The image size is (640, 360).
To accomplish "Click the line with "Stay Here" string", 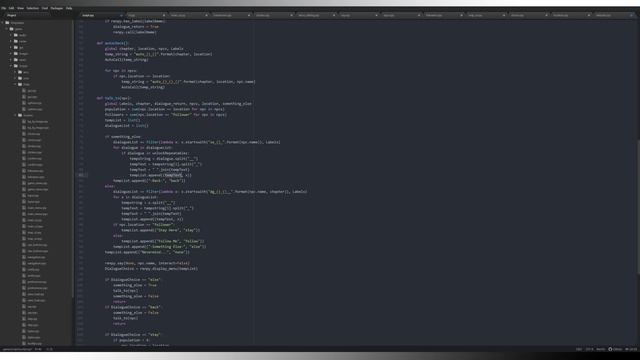I will tap(160, 230).
